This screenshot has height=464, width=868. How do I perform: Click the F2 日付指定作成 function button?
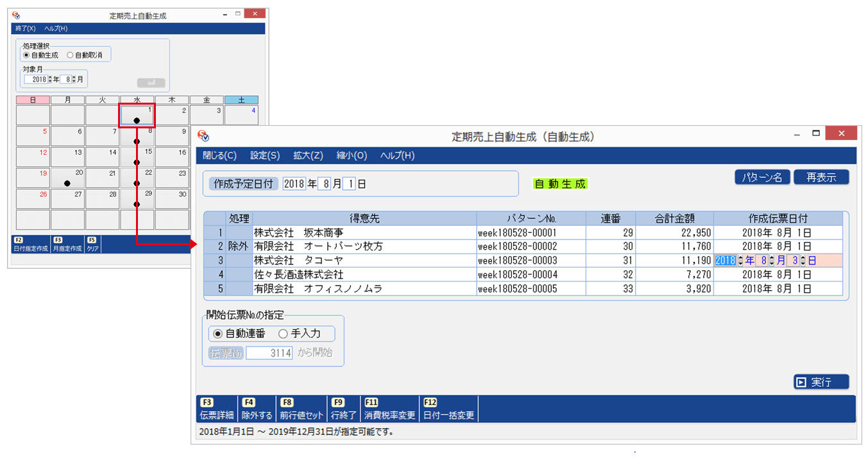point(31,245)
